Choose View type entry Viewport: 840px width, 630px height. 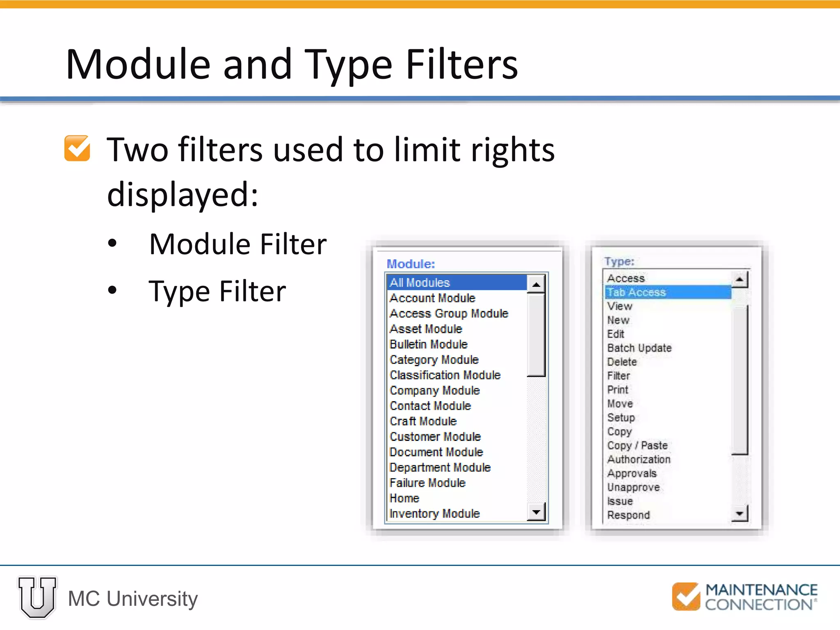tap(668, 306)
